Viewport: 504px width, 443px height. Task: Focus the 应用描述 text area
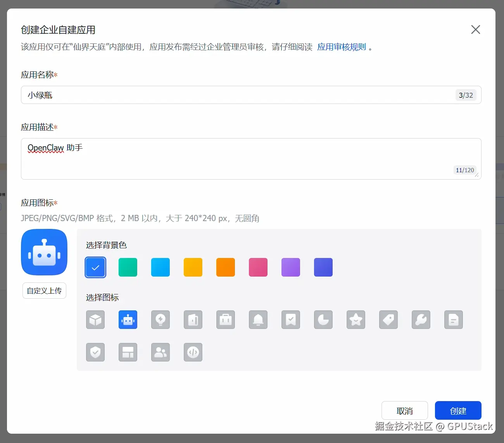point(251,159)
